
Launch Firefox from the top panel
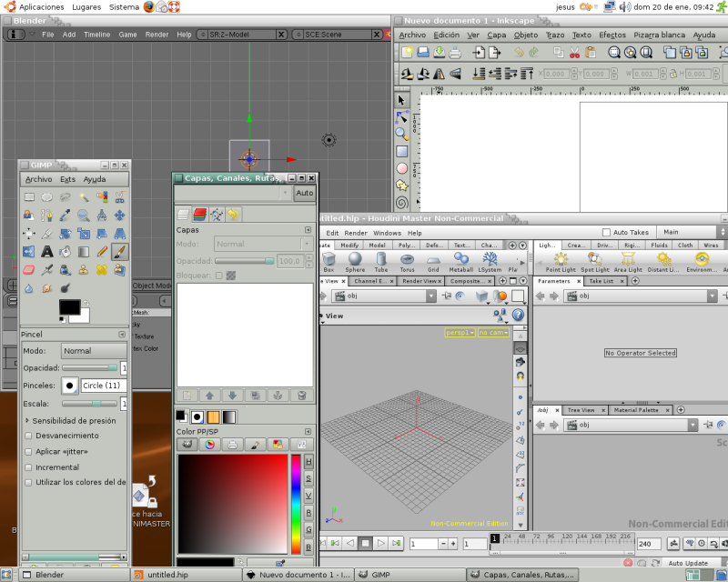click(x=149, y=6)
